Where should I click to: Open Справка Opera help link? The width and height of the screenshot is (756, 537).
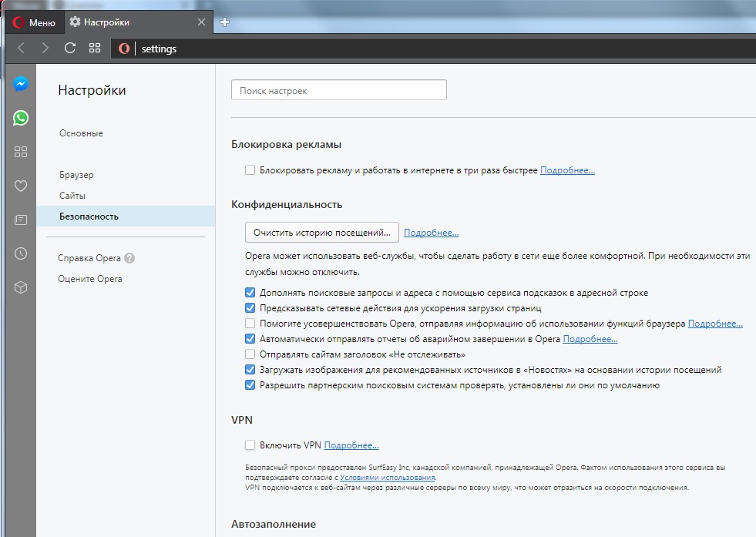pos(89,258)
